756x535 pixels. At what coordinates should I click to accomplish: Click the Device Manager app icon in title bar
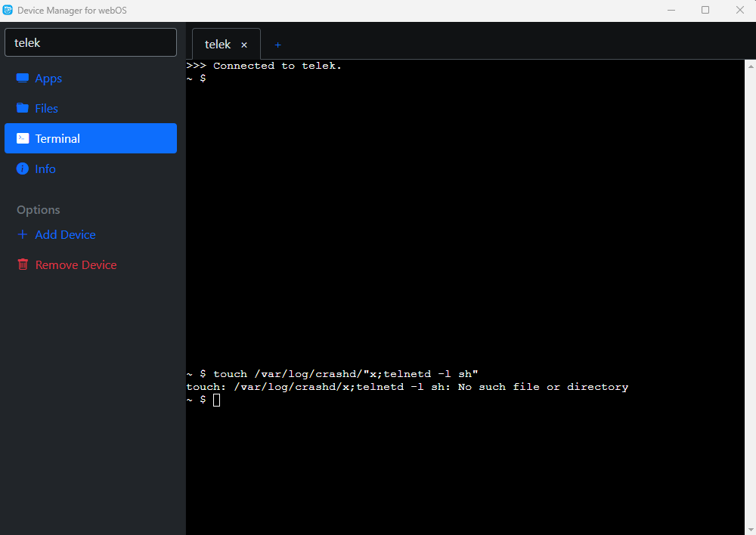(x=8, y=10)
